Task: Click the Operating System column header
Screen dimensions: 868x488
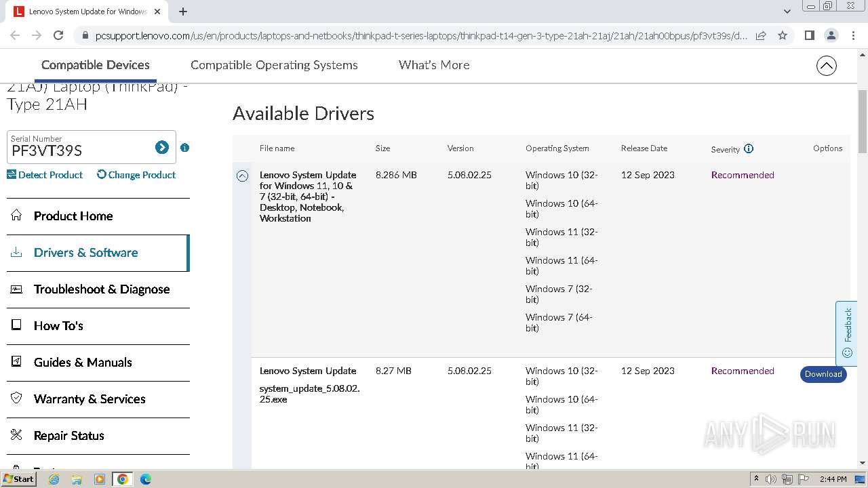Action: (x=557, y=148)
